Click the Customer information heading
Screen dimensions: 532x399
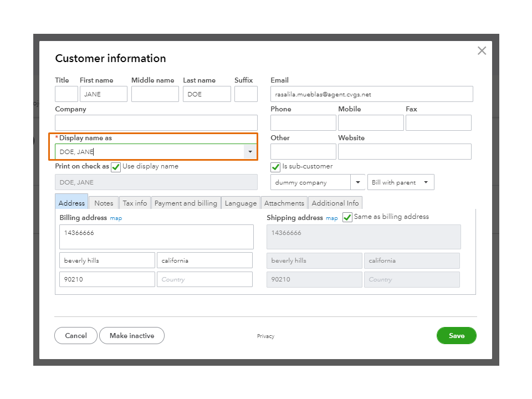pos(111,58)
